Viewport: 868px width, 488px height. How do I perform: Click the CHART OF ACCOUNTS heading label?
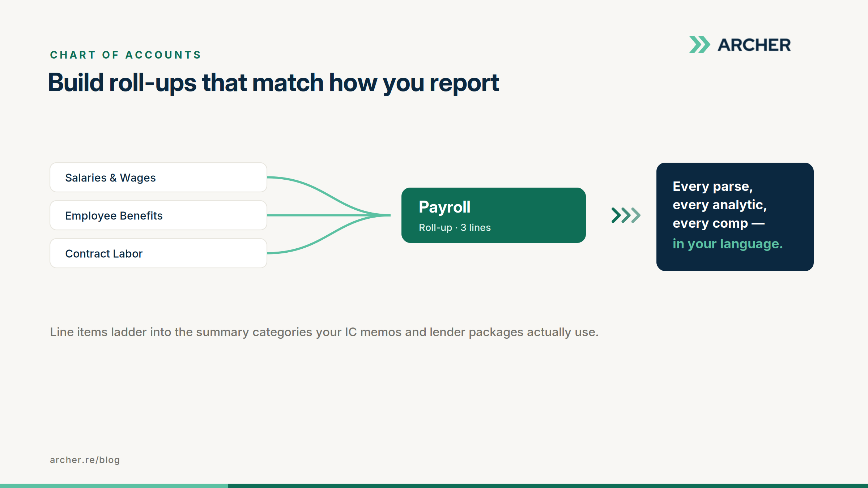point(125,55)
